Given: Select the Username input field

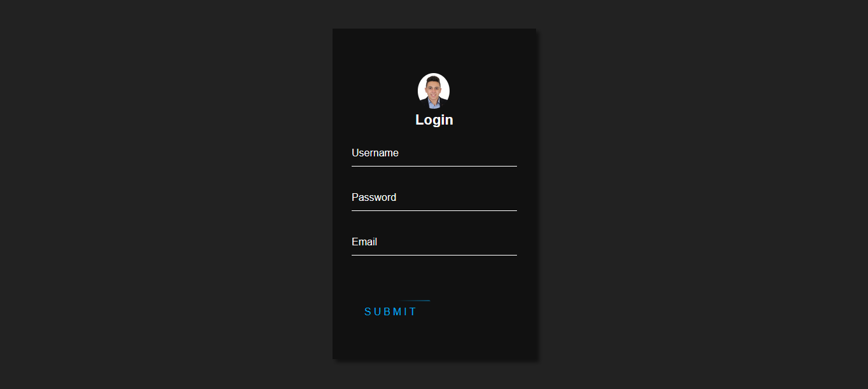Looking at the screenshot, I should [434, 153].
